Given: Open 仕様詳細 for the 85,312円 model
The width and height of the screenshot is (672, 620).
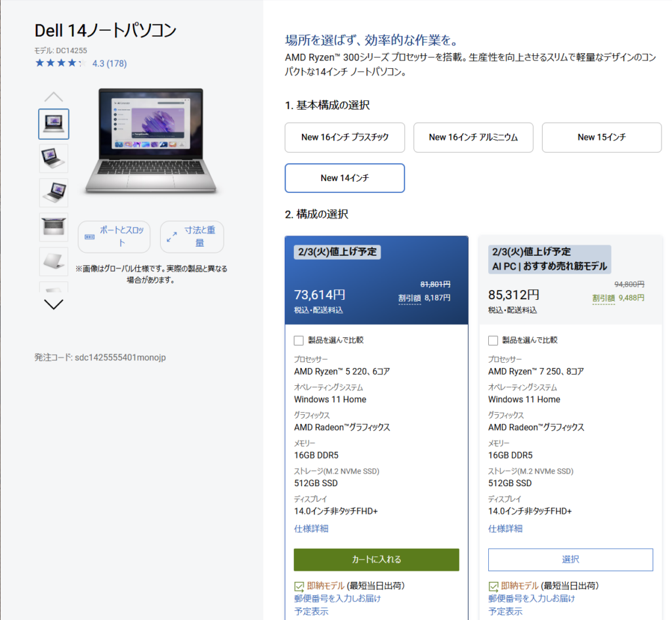Looking at the screenshot, I should [x=505, y=528].
